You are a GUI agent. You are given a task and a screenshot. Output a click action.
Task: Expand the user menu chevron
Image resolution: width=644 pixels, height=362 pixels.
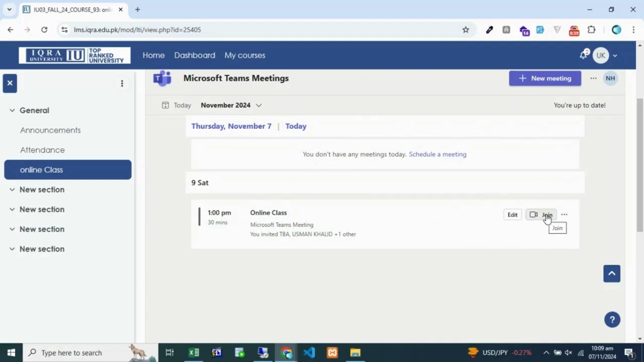pyautogui.click(x=615, y=56)
